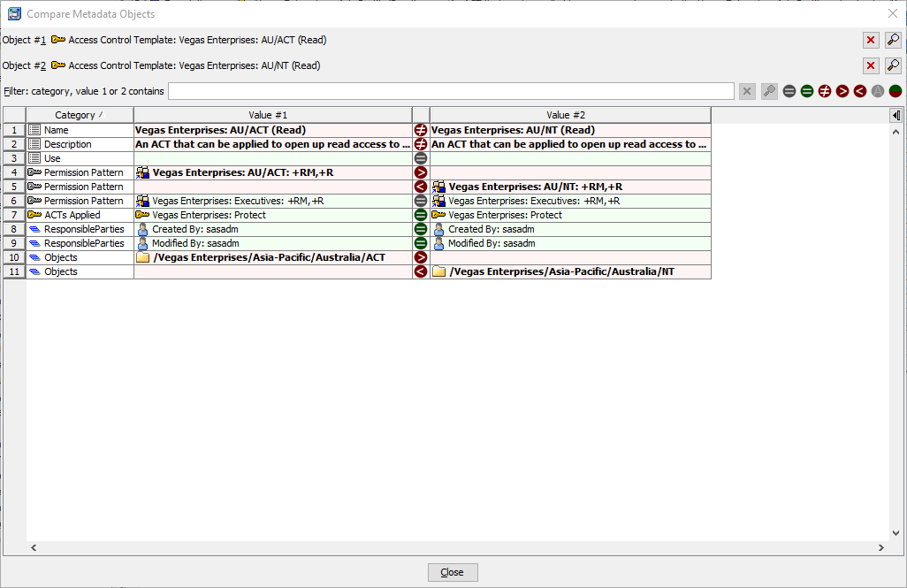This screenshot has height=588, width=907.
Task: Clear Object #2 with its red X button
Action: [871, 65]
